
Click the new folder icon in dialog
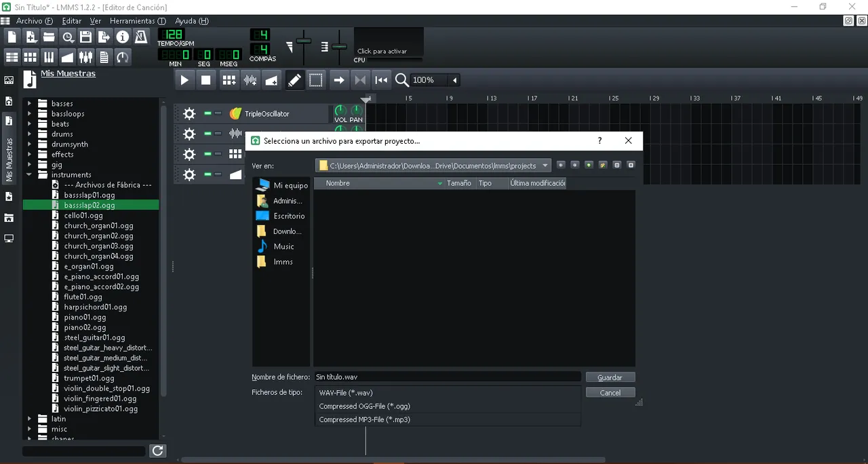point(602,165)
